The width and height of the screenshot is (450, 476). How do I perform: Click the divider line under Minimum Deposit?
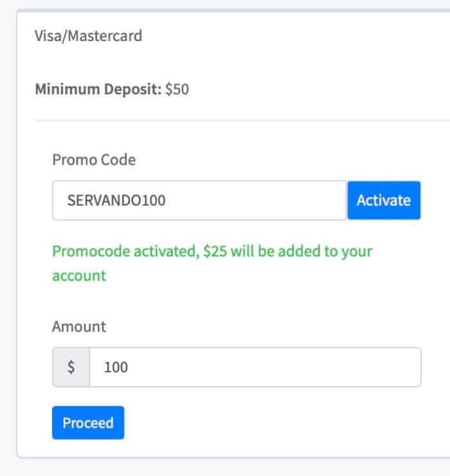[x=242, y=120]
